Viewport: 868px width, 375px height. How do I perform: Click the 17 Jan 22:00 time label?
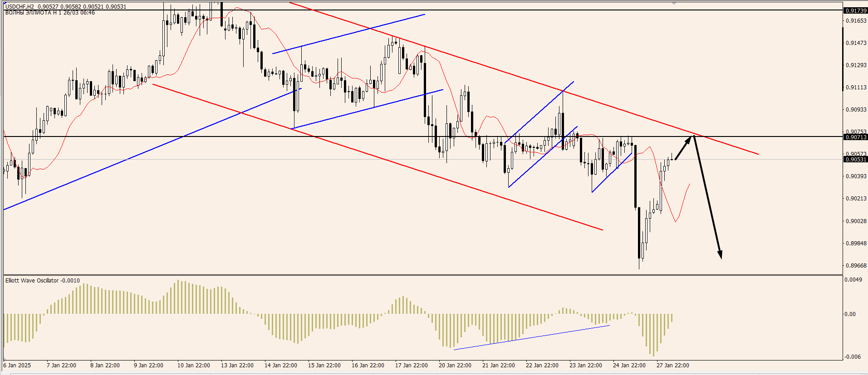click(412, 365)
